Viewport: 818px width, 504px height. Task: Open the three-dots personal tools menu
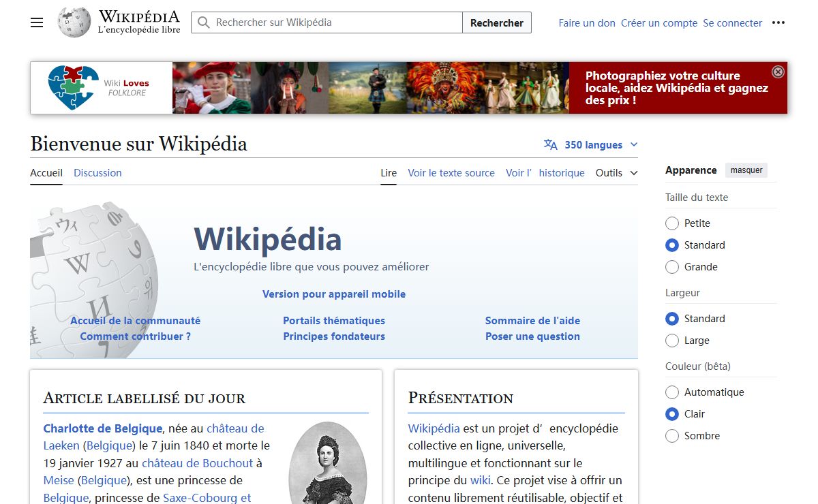tap(778, 22)
